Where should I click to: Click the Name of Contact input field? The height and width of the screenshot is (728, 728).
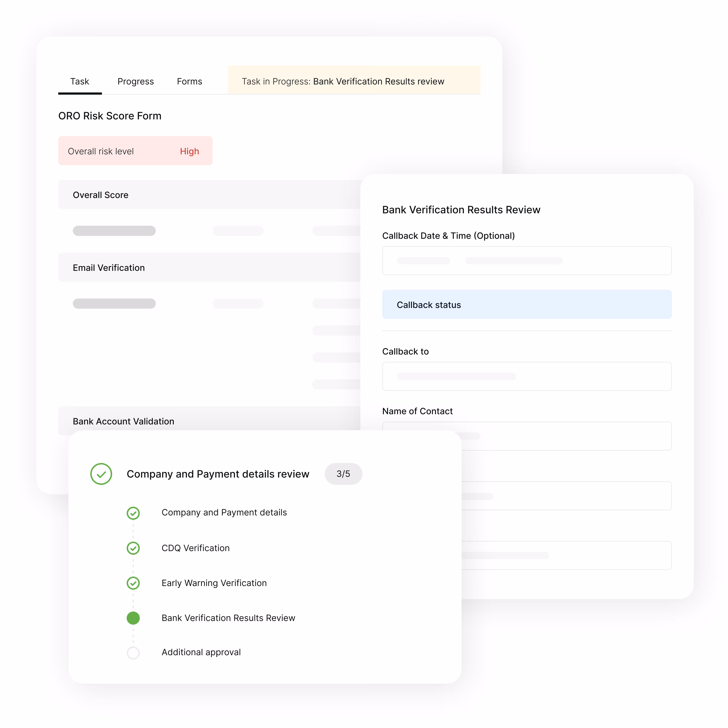[565, 436]
